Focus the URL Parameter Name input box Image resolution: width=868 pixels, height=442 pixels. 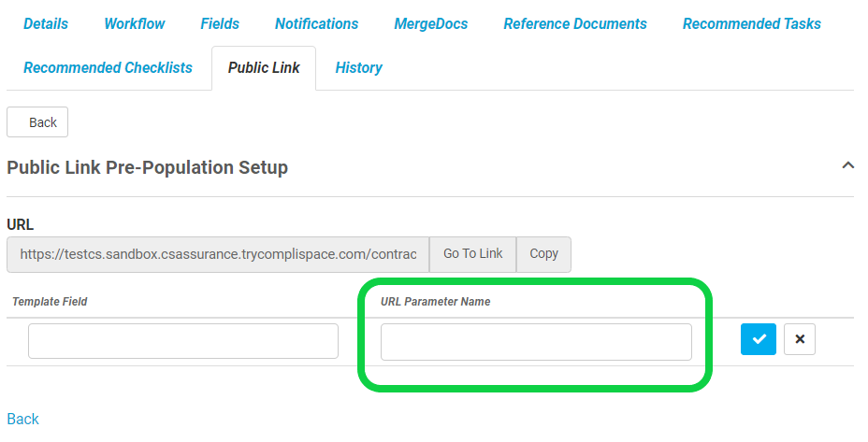point(536,341)
